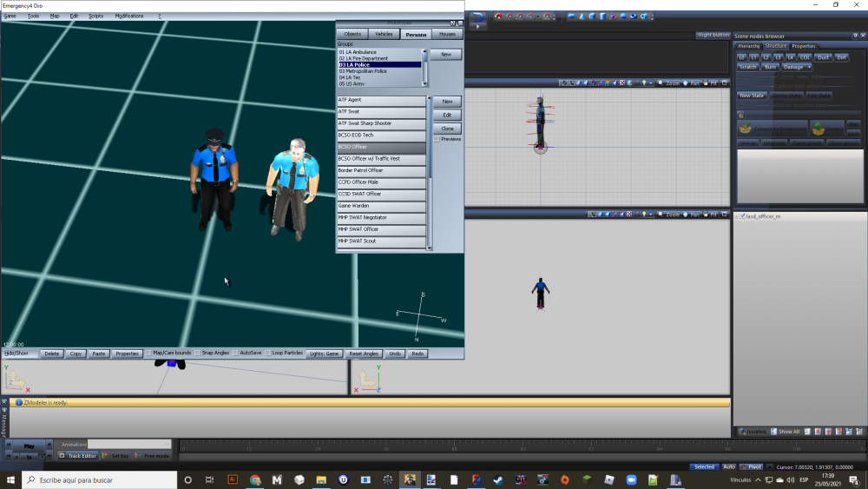Enable the AutoSave checkbox
This screenshot has width=868, height=489.
[x=235, y=354]
